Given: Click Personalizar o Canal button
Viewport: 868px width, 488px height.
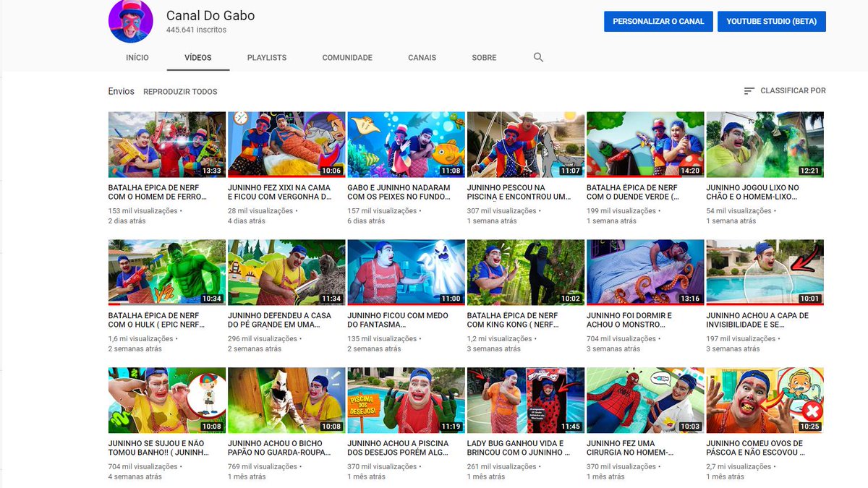Looking at the screenshot, I should 658,22.
